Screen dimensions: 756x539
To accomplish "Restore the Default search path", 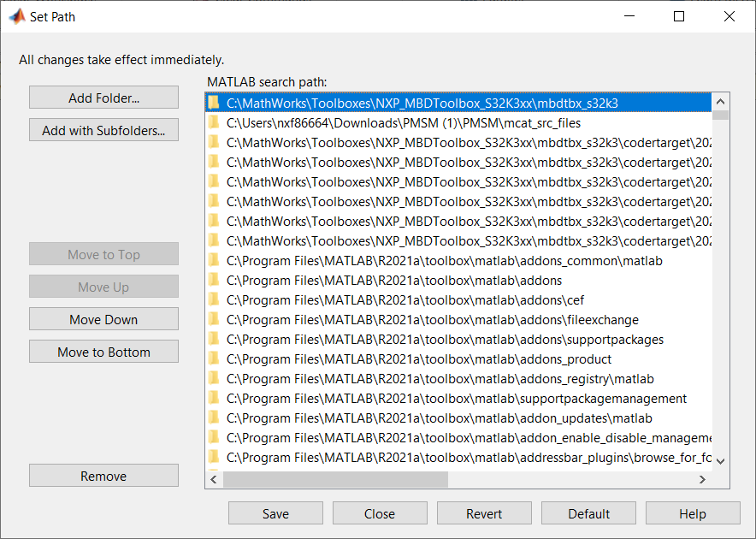I will pos(588,513).
